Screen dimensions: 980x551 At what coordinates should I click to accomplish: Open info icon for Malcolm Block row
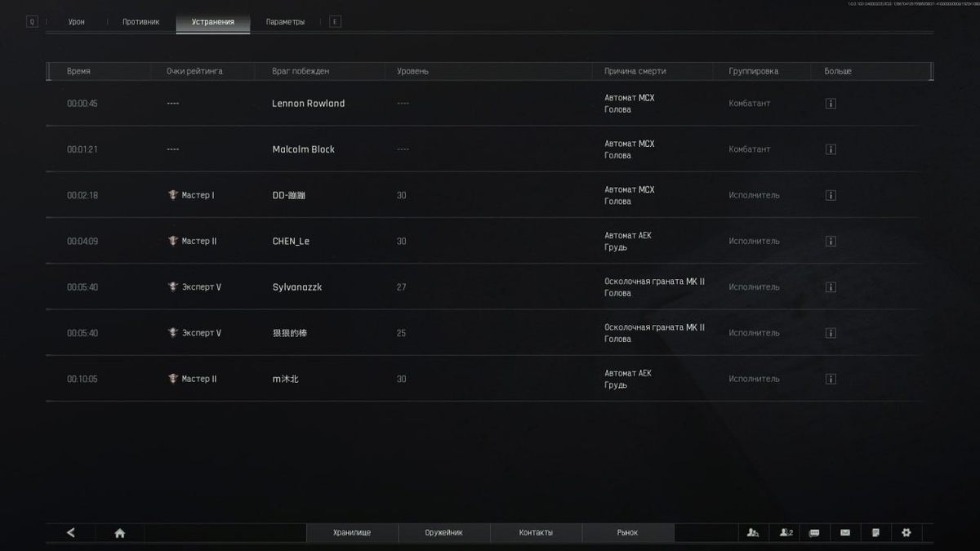pos(831,149)
